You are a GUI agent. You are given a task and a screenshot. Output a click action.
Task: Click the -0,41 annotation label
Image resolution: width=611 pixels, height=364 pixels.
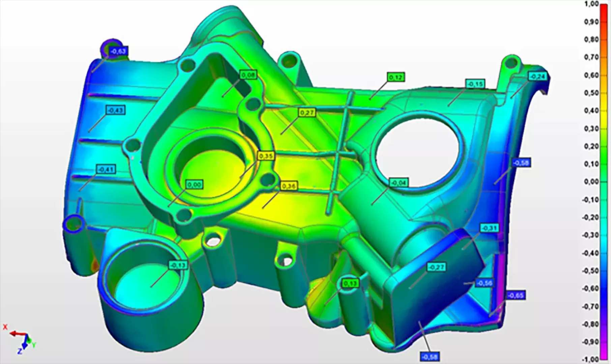pos(106,169)
